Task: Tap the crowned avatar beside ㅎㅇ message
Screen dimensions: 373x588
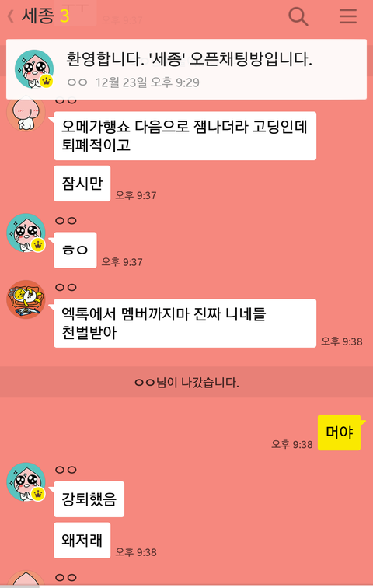Action: pyautogui.click(x=26, y=233)
